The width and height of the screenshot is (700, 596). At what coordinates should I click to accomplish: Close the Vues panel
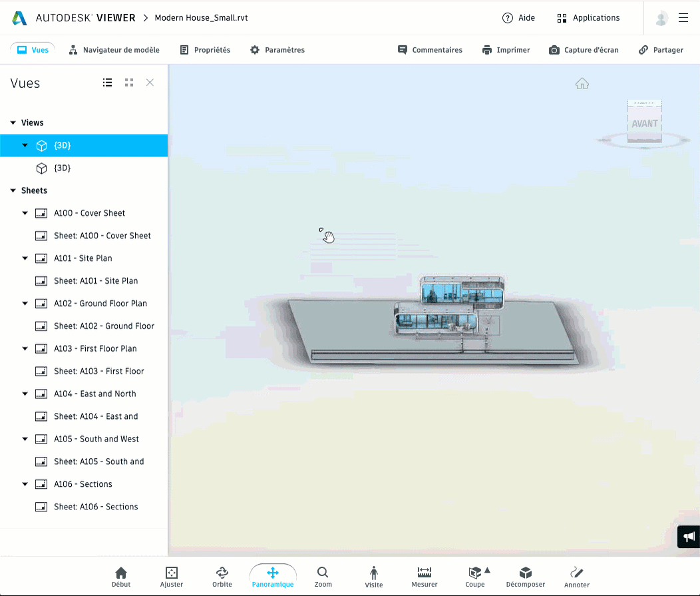(150, 83)
